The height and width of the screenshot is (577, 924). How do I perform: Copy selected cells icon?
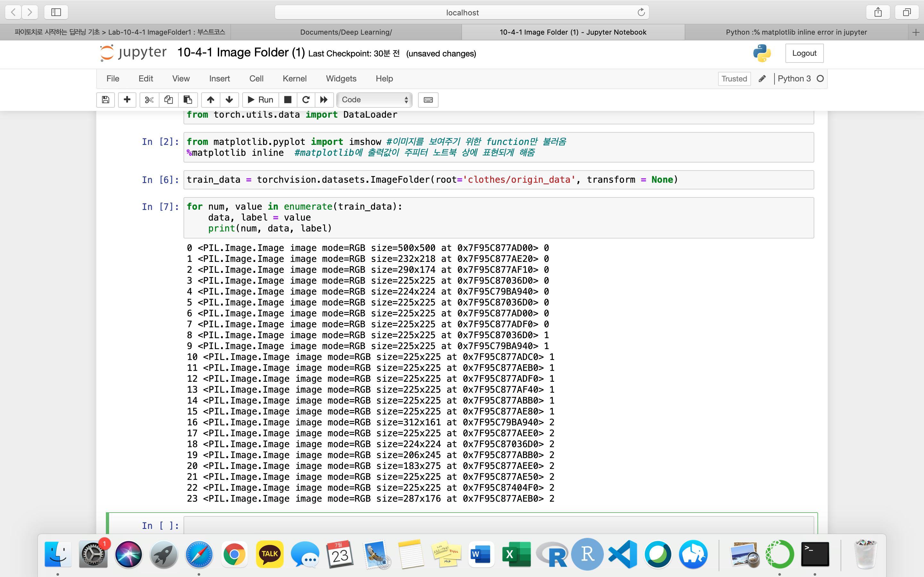point(168,100)
